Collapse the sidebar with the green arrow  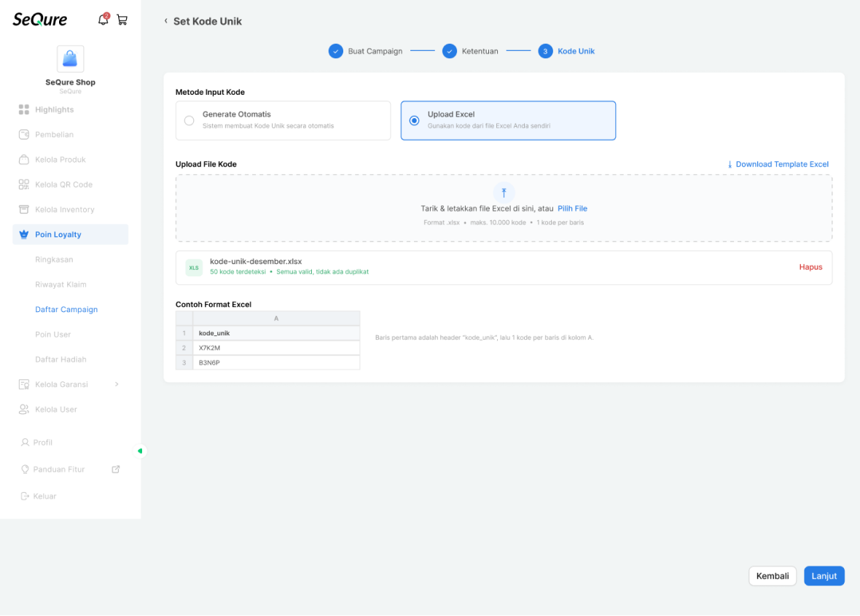click(x=140, y=451)
